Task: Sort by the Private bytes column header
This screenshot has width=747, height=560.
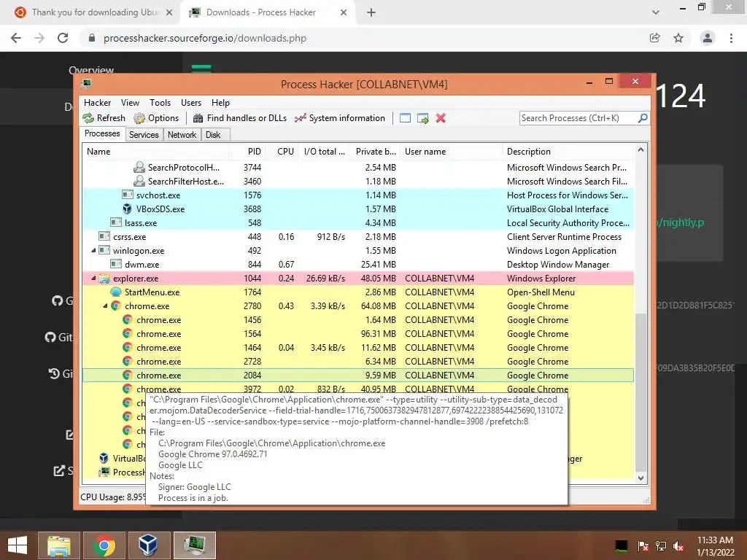Action: 375,152
